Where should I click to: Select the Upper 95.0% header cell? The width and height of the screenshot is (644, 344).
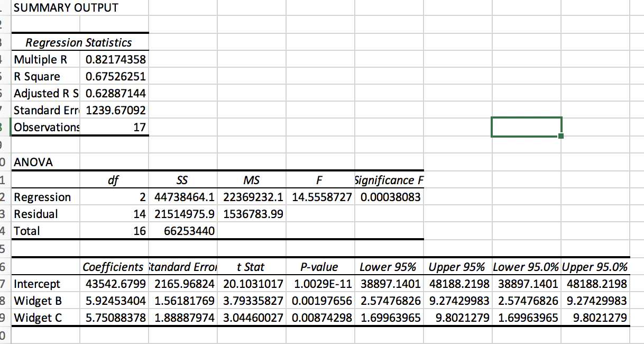pos(594,267)
